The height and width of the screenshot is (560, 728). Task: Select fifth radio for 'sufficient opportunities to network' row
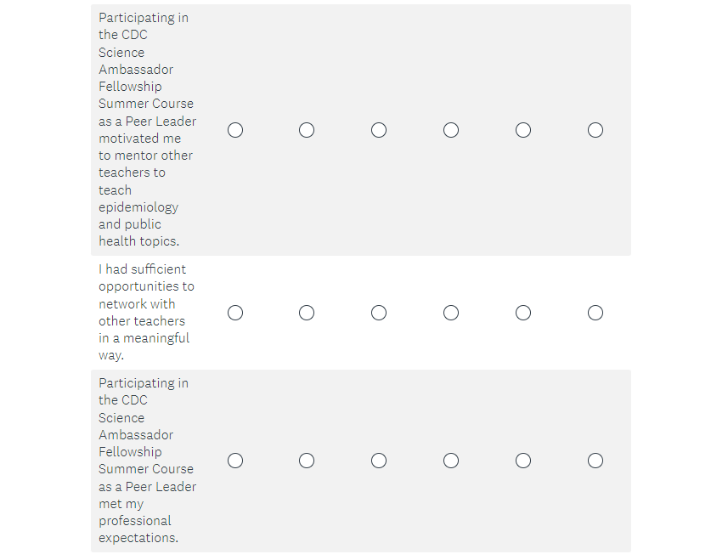click(x=523, y=313)
